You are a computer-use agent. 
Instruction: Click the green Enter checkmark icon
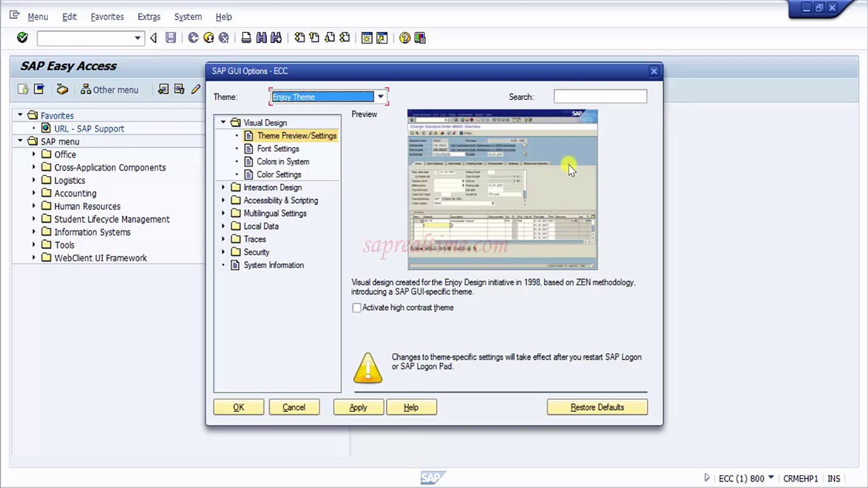pyautogui.click(x=22, y=38)
